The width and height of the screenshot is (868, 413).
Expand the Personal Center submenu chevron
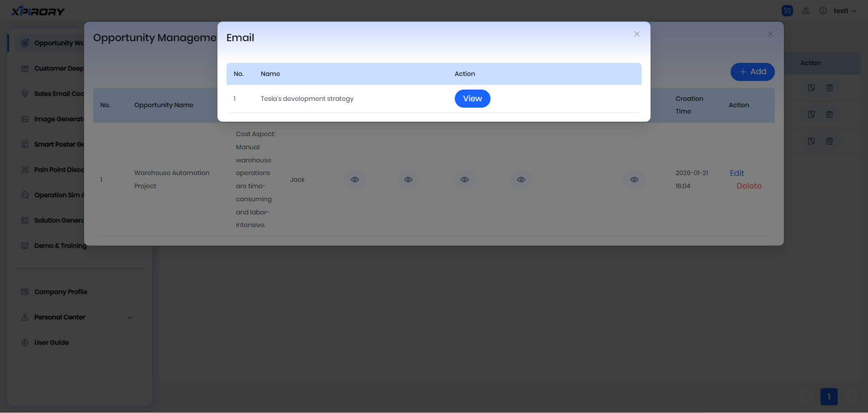(x=130, y=317)
